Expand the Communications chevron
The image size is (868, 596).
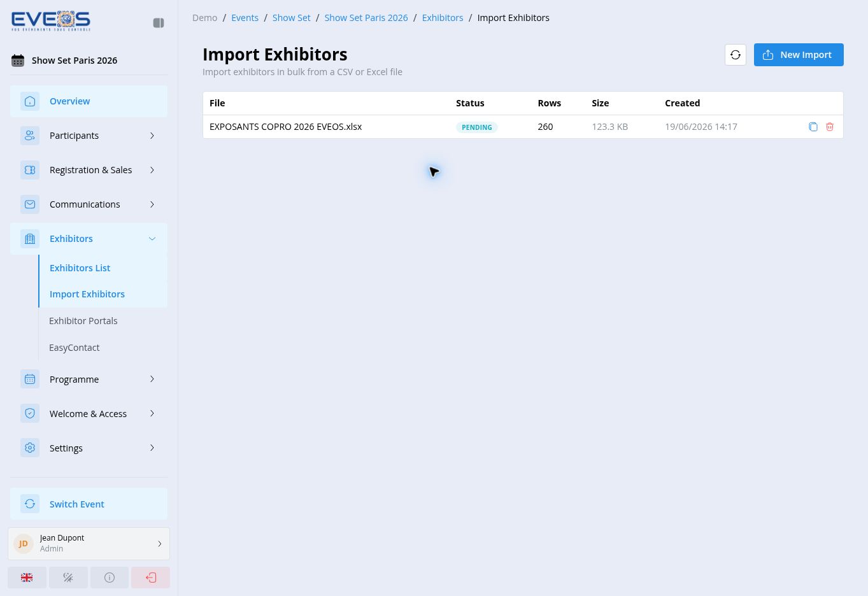[x=152, y=204]
